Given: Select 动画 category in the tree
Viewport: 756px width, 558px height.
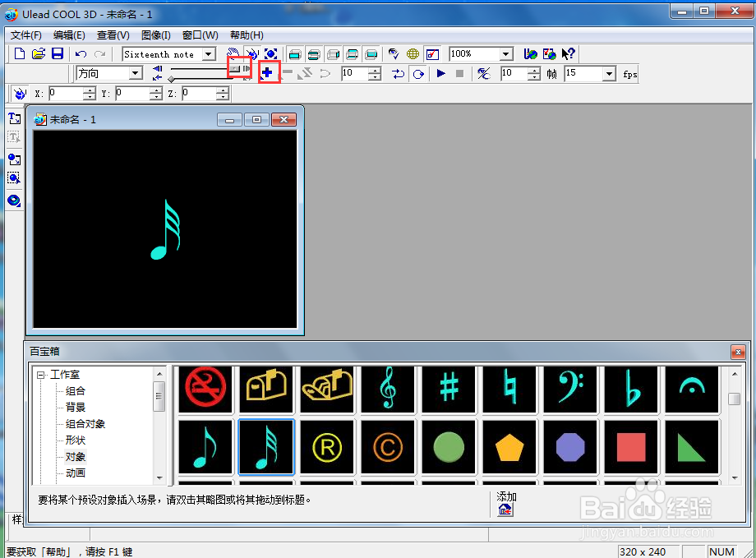Looking at the screenshot, I should pyautogui.click(x=76, y=473).
